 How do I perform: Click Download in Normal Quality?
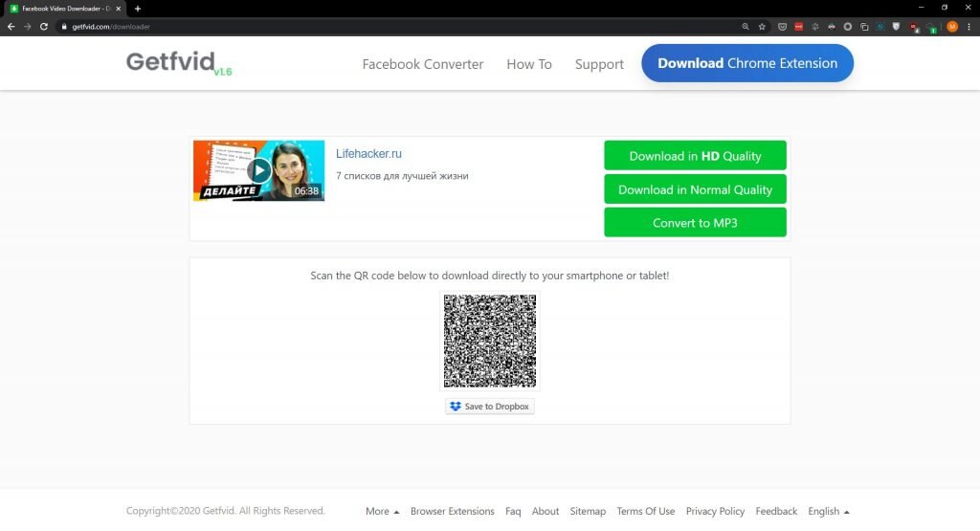pos(695,189)
